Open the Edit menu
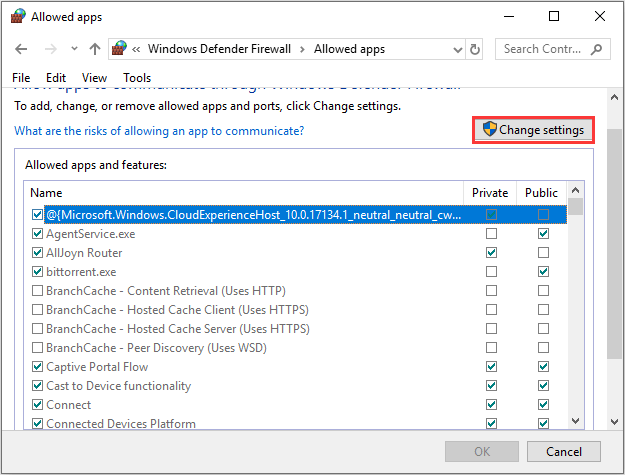 click(56, 78)
